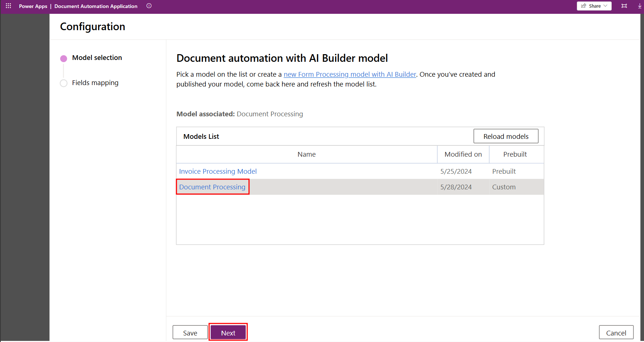Choose the Document Processing model

[212, 187]
